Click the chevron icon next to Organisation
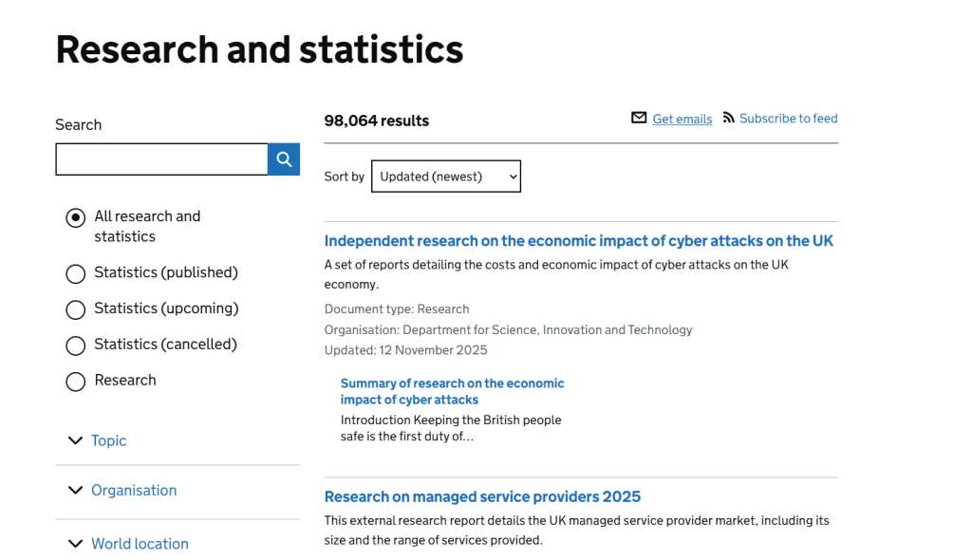The width and height of the screenshot is (972, 560). [76, 490]
